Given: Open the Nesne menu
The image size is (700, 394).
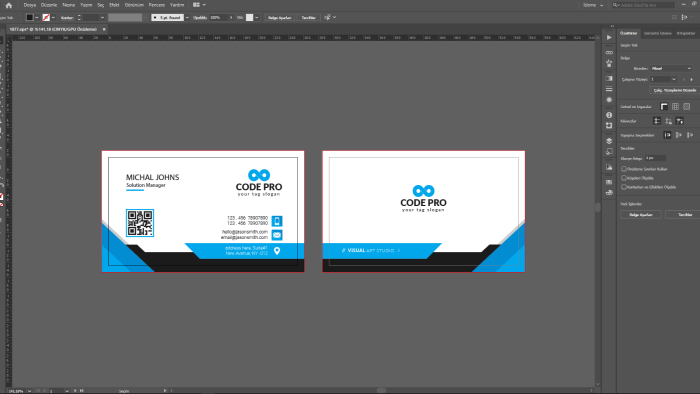Looking at the screenshot, I should [x=68, y=5].
